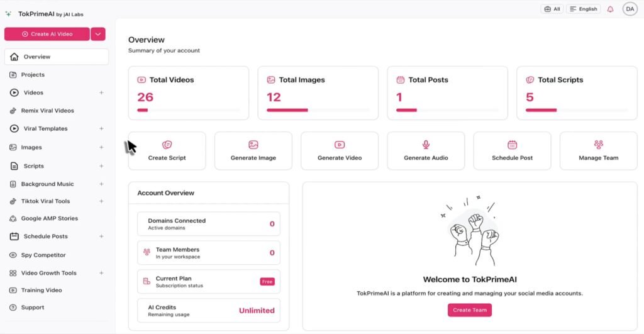
Task: Select the Total Videos stat card
Action: [188, 92]
